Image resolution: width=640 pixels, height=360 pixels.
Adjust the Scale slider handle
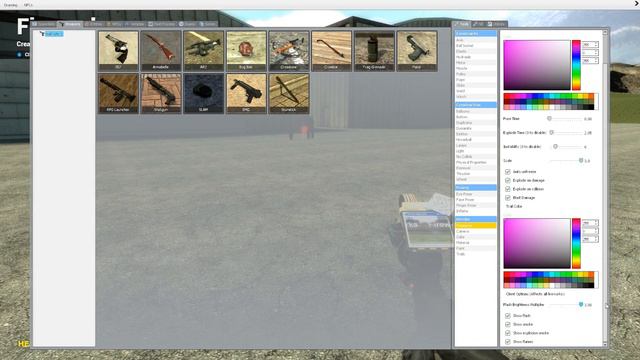(x=581, y=160)
